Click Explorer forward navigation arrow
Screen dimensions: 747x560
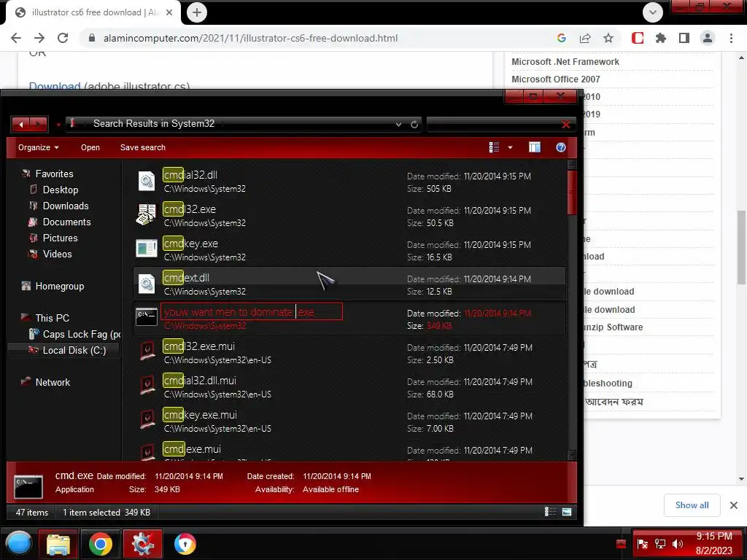pyautogui.click(x=39, y=124)
